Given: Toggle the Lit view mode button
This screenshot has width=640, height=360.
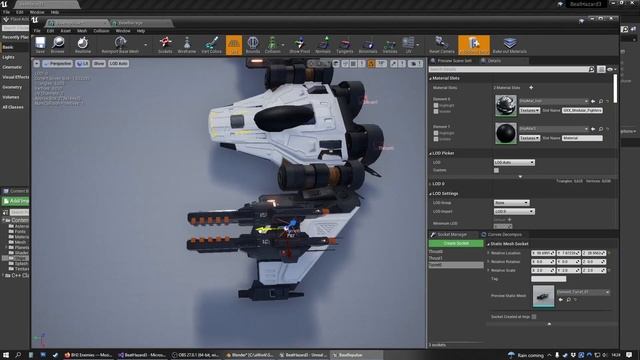Looking at the screenshot, I should tap(82, 64).
